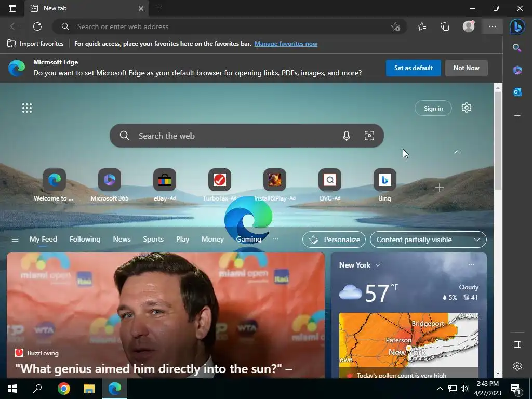
Task: Start visual search camera icon
Action: pos(369,136)
